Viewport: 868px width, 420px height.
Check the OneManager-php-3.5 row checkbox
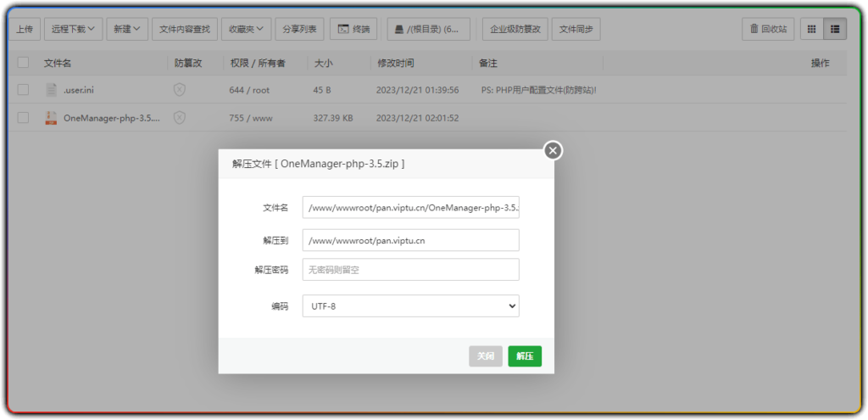pos(23,117)
